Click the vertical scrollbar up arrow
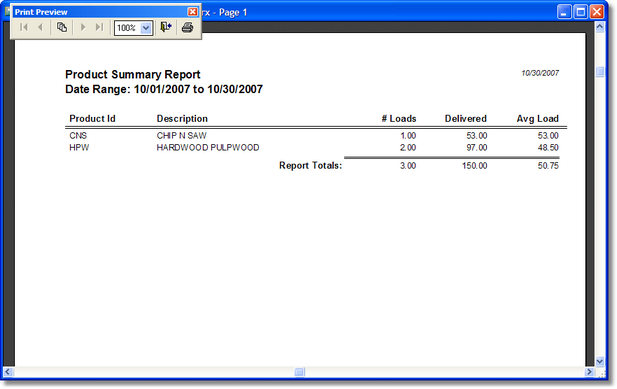Screen dimensions: 617x389 [600, 27]
